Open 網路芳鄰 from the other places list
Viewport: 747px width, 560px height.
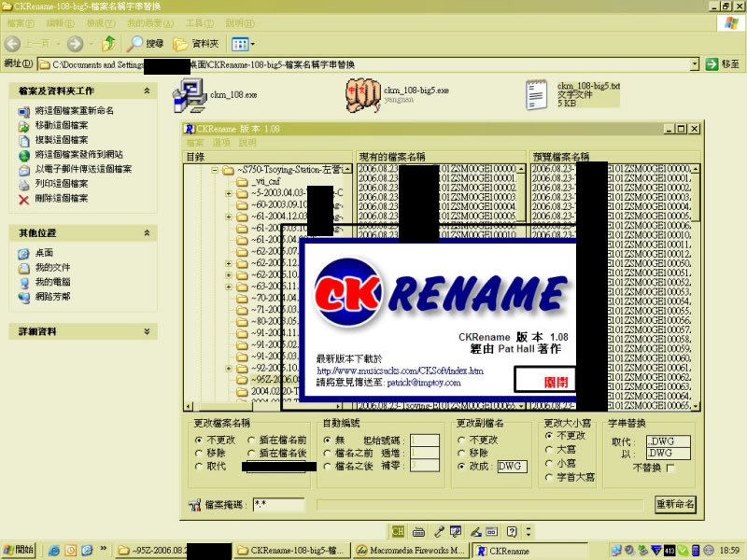point(52,297)
